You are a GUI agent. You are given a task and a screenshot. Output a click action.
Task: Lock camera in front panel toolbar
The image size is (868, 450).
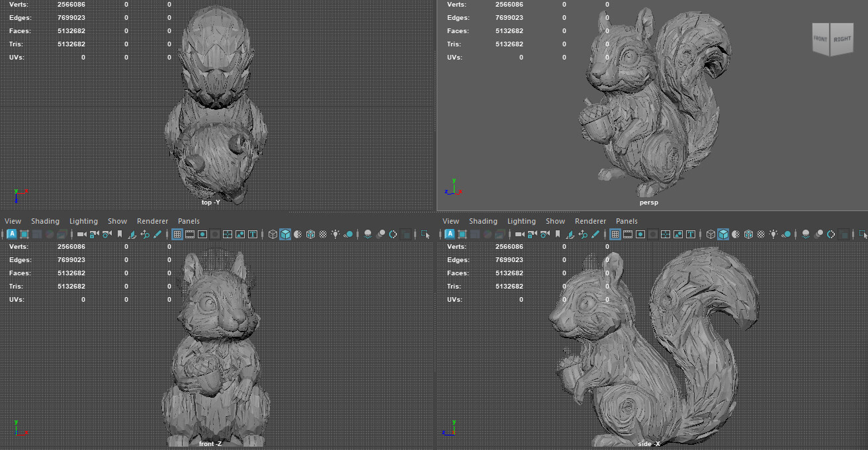pos(94,234)
